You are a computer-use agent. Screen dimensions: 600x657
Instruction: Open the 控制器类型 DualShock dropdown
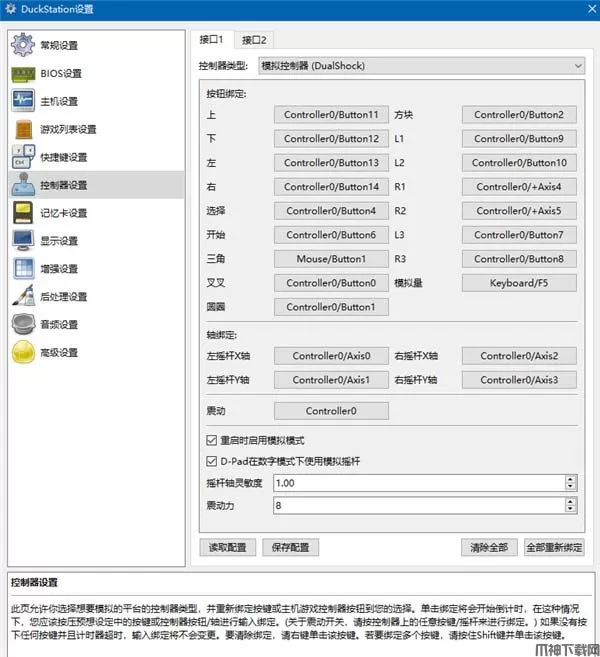click(x=422, y=66)
